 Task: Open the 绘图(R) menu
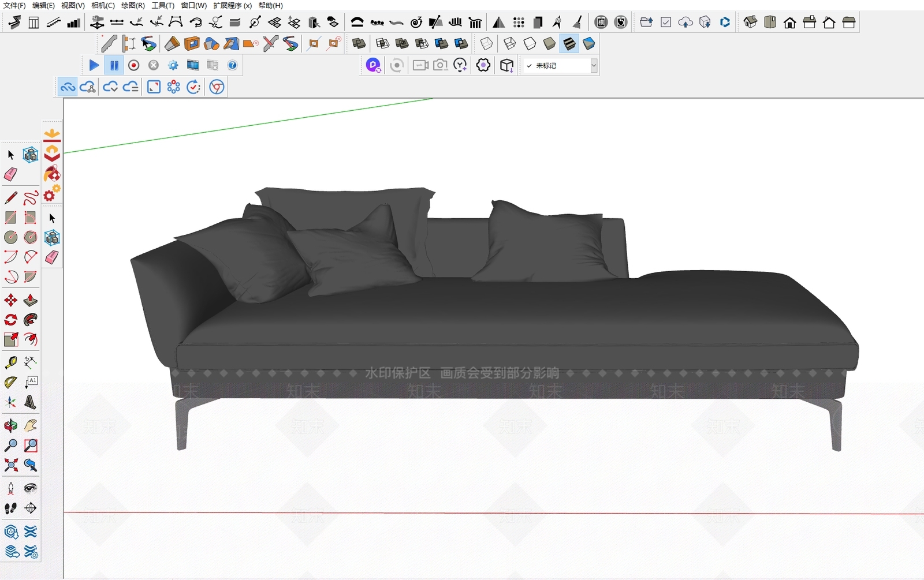pyautogui.click(x=133, y=5)
